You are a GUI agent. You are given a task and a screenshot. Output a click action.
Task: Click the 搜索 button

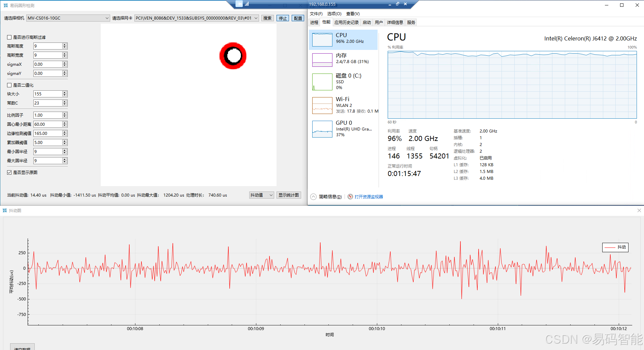tap(267, 18)
